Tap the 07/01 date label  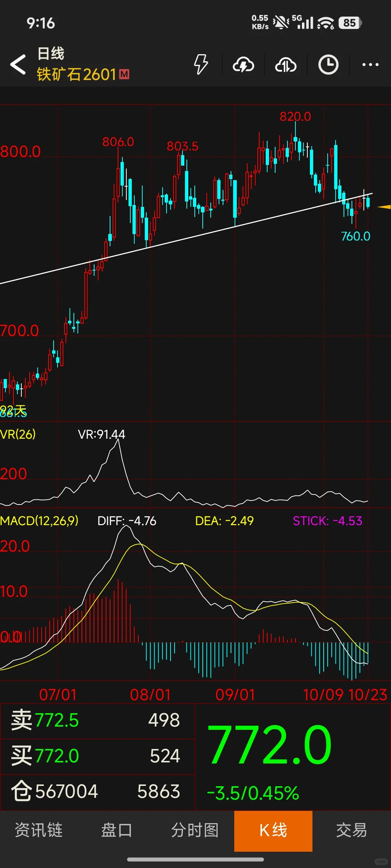58,695
